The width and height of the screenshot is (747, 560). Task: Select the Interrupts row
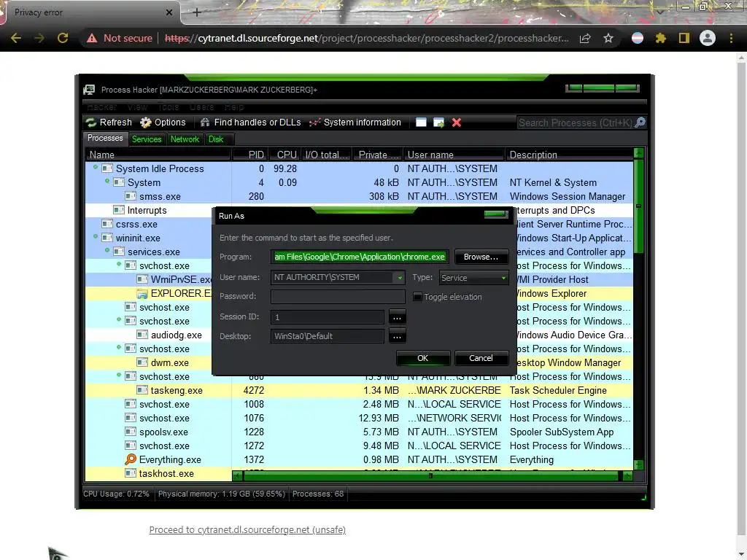[359, 210]
